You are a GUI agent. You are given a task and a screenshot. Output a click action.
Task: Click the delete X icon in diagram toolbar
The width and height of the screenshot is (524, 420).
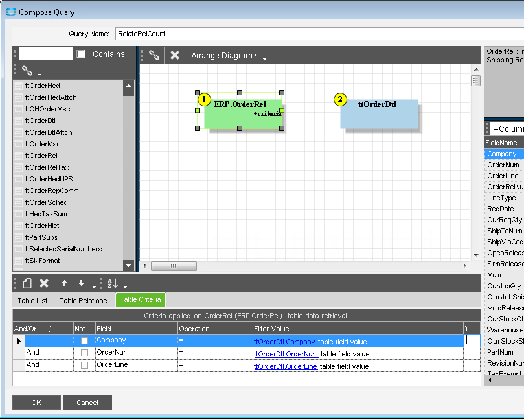point(175,55)
